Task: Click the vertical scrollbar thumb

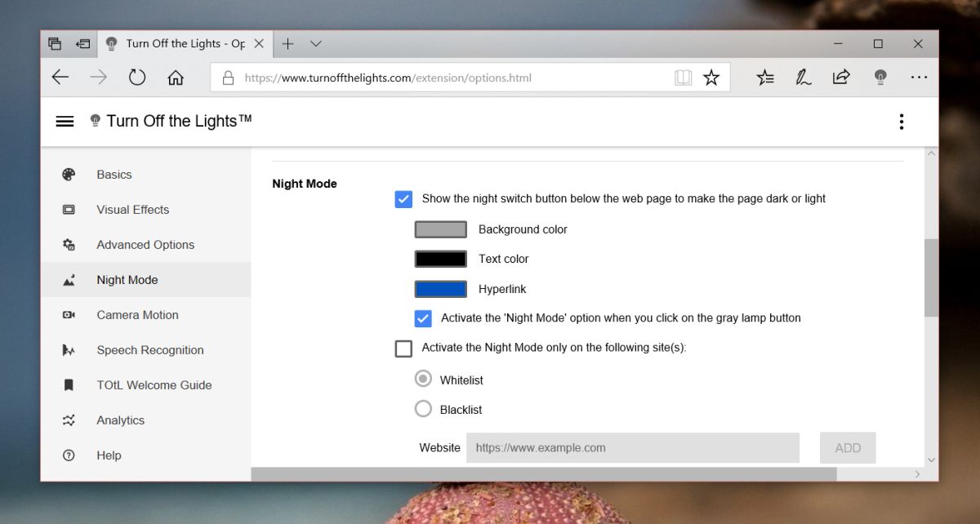Action: point(931,278)
